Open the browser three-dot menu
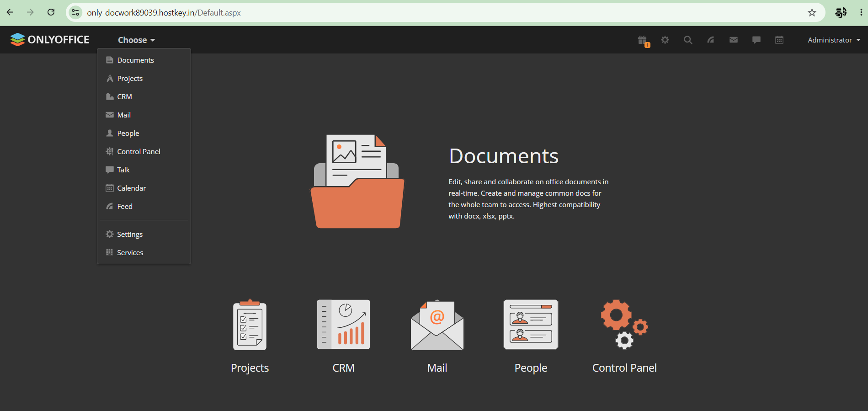 point(861,12)
